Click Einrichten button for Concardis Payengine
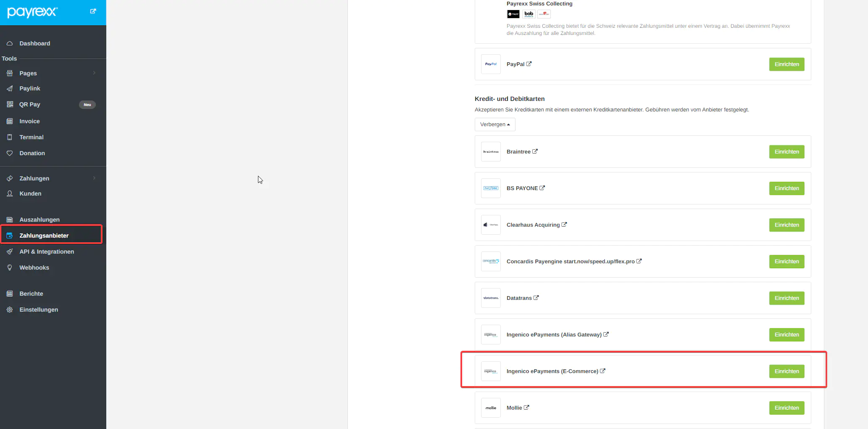The height and width of the screenshot is (429, 868). click(x=786, y=262)
